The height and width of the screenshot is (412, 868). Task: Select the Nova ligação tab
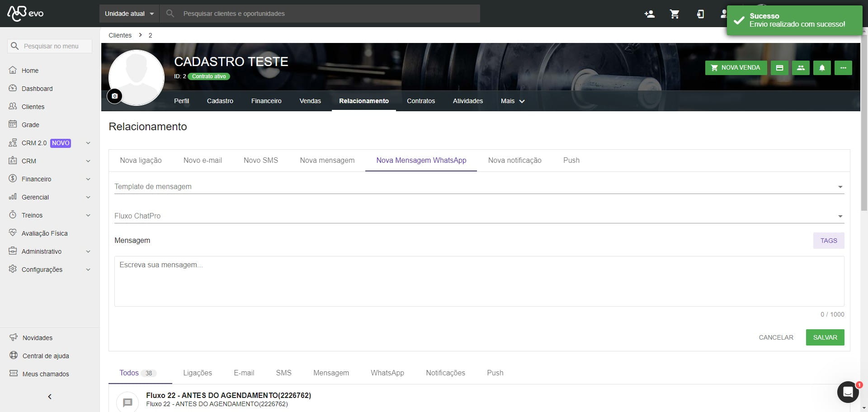pyautogui.click(x=141, y=160)
